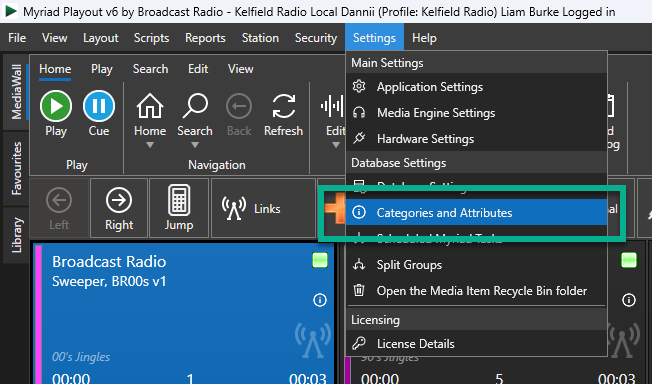Select the Broadcast Radio Sweeper media card
Screen dimensions: 652x384
pos(183,314)
